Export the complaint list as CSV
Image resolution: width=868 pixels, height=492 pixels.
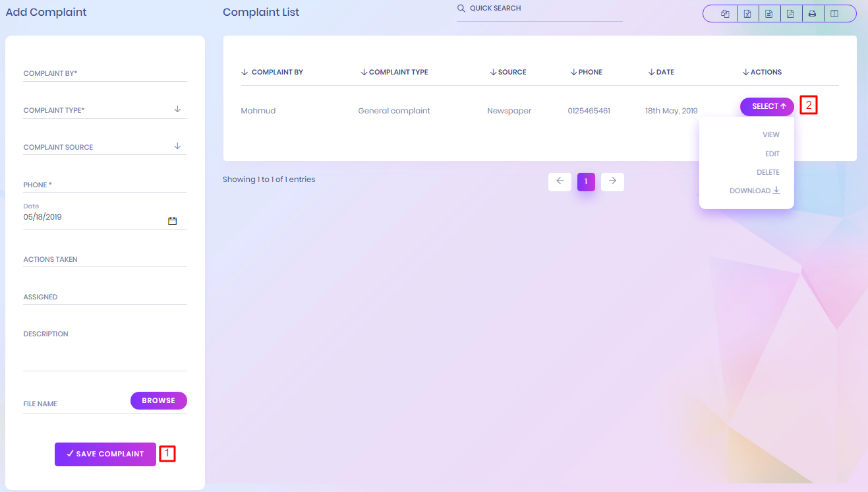click(768, 14)
